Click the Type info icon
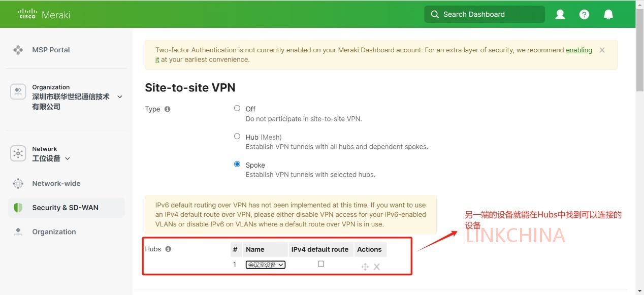The image size is (644, 295). [168, 109]
